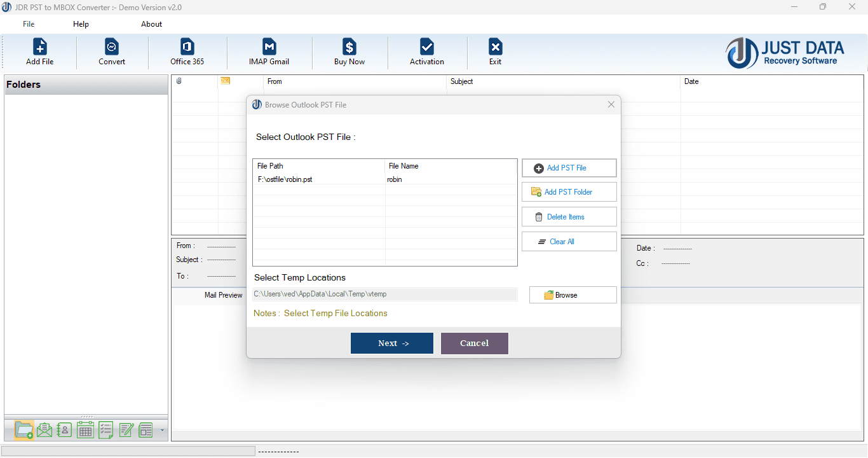Select the Convert toolbar icon

(112, 51)
